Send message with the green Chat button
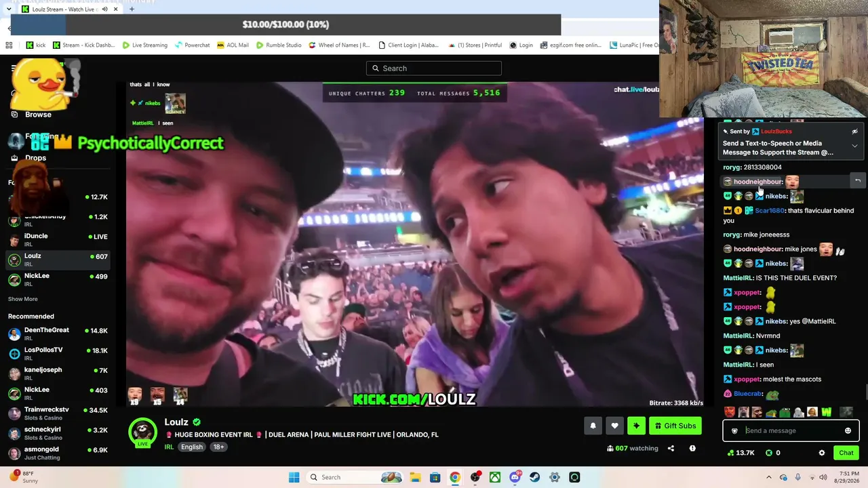Viewport: 868px width, 488px height. pos(846,453)
